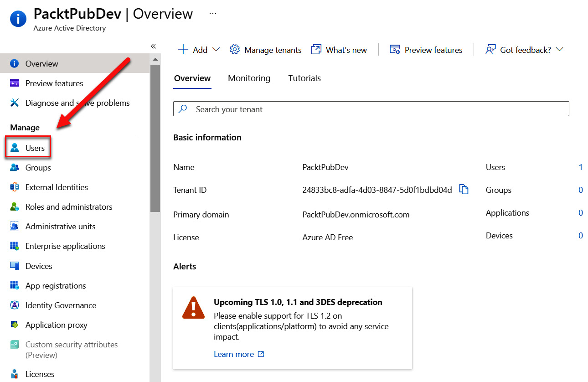
Task: Expand the Add dropdown chevron
Action: (x=216, y=50)
